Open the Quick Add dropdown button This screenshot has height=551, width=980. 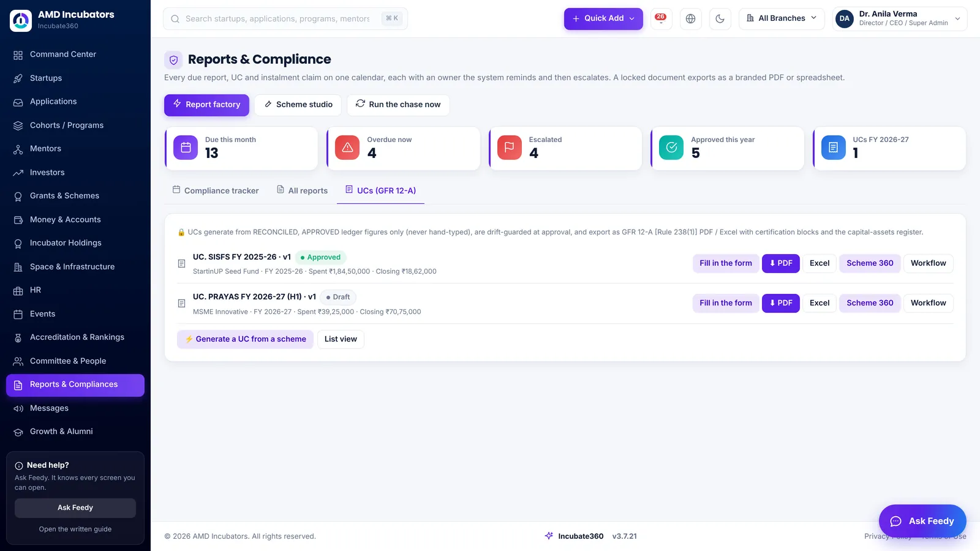[603, 18]
